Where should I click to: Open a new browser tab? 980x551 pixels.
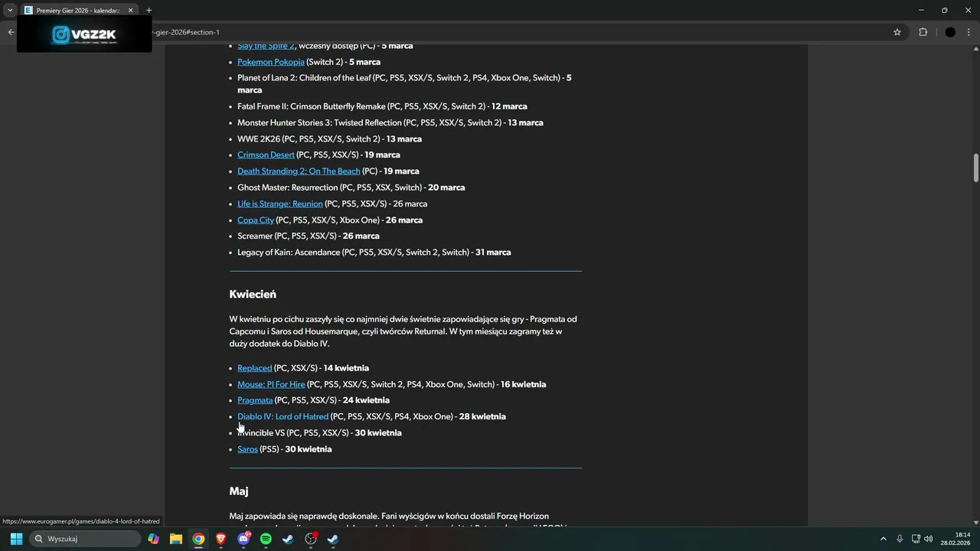pyautogui.click(x=149, y=11)
